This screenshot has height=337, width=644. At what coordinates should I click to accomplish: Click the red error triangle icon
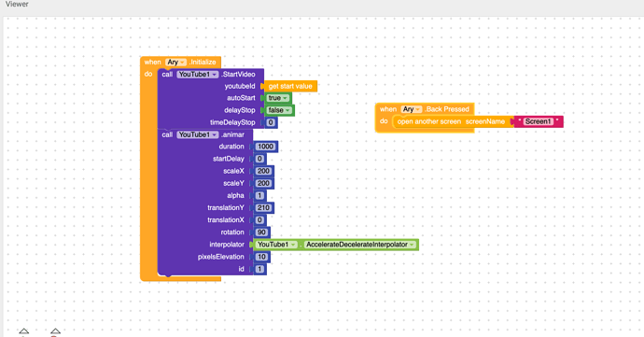click(x=55, y=331)
